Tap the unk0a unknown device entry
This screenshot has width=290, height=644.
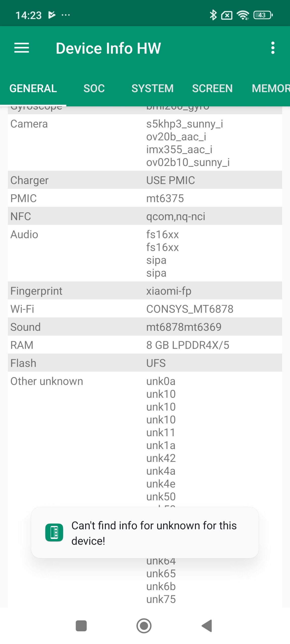[x=161, y=381]
